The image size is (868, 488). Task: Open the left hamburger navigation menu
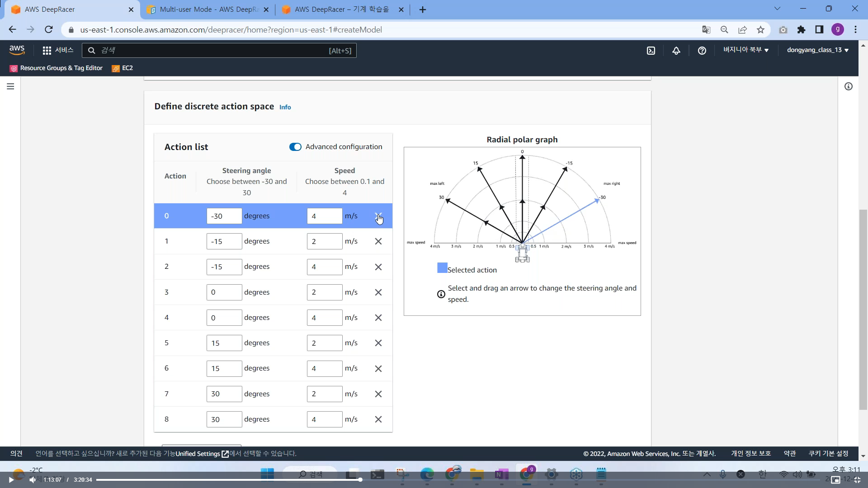point(10,86)
